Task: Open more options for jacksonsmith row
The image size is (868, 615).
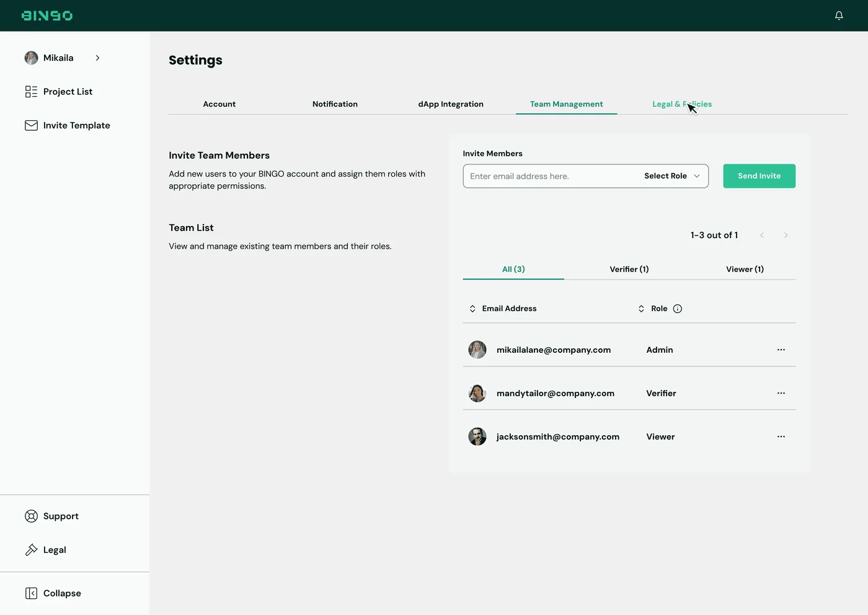Action: (781, 436)
